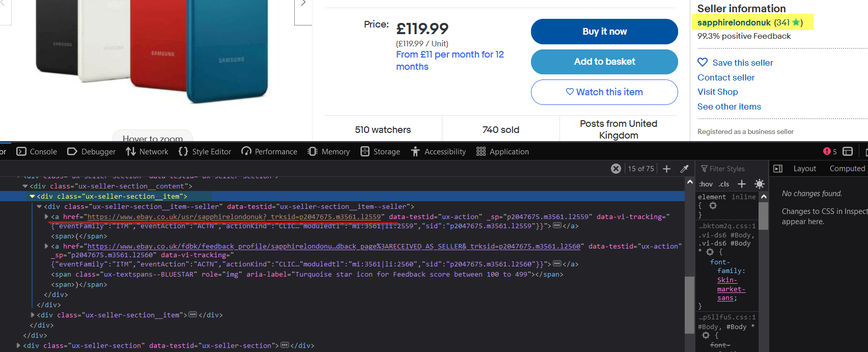This screenshot has width=868, height=352.
Task: Expand the collapsed ux-seller-section__item div
Action: coord(33,315)
